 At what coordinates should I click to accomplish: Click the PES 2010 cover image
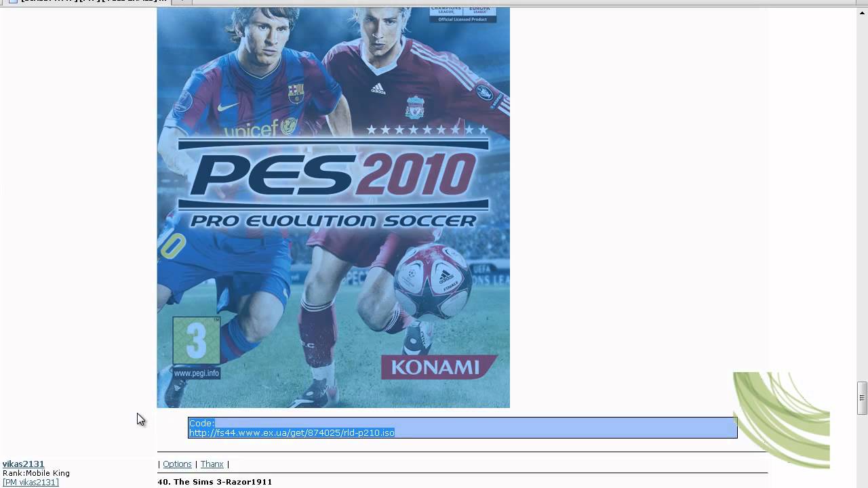point(333,207)
